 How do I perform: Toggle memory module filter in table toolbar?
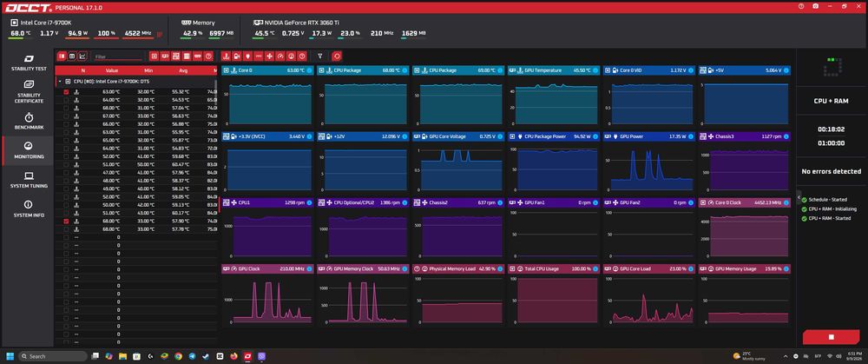[198, 56]
